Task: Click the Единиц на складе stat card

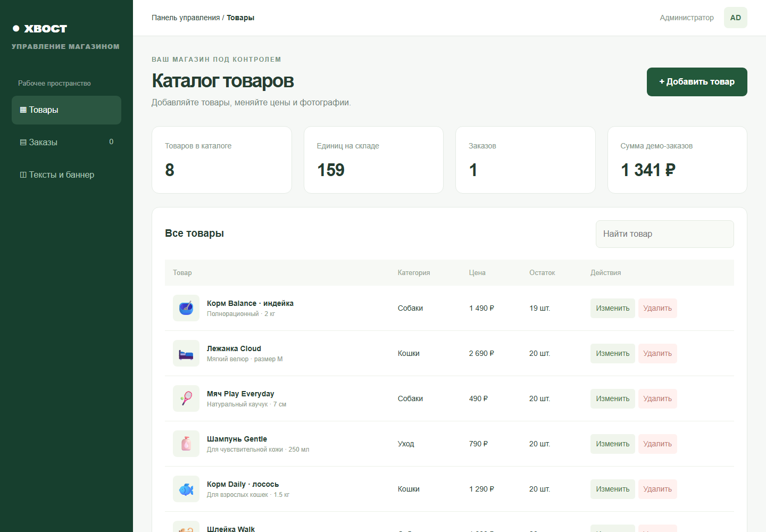Action: coord(373,160)
